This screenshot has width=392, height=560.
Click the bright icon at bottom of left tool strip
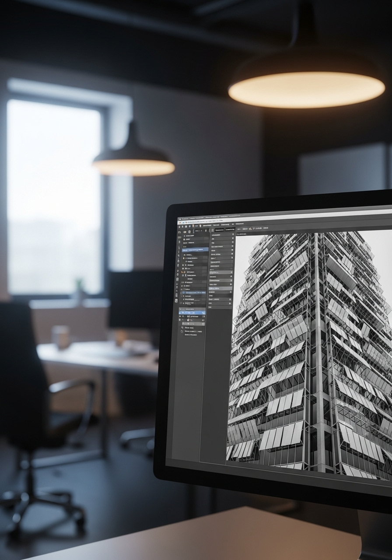point(176,301)
